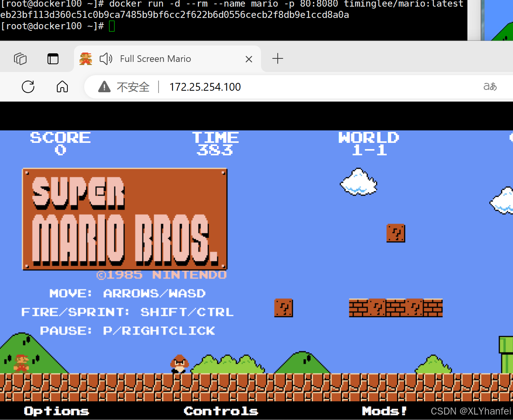Open the translate page icon
Image resolution: width=513 pixels, height=420 pixels.
click(490, 86)
